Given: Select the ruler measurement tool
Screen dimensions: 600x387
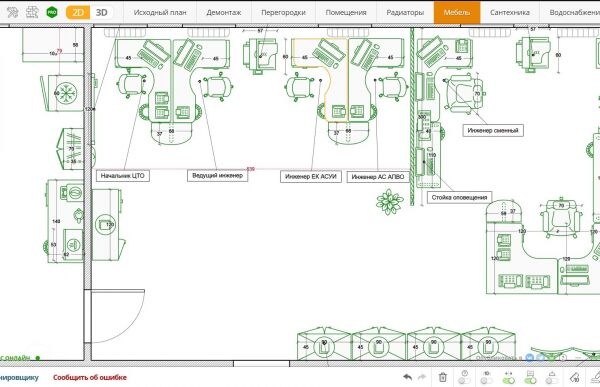Looking at the screenshot, I should 575,377.
